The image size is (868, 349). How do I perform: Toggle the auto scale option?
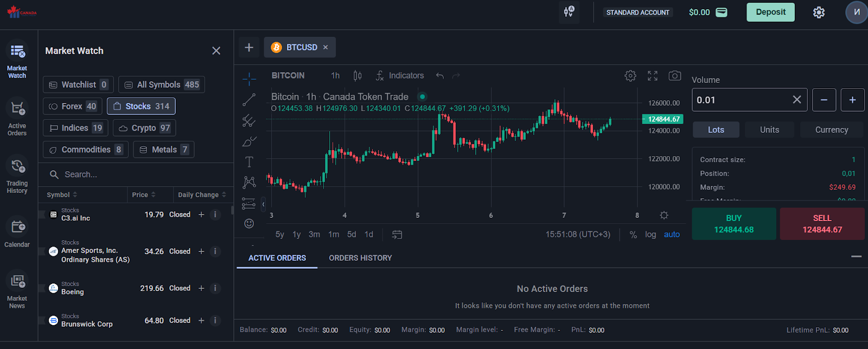pos(672,235)
